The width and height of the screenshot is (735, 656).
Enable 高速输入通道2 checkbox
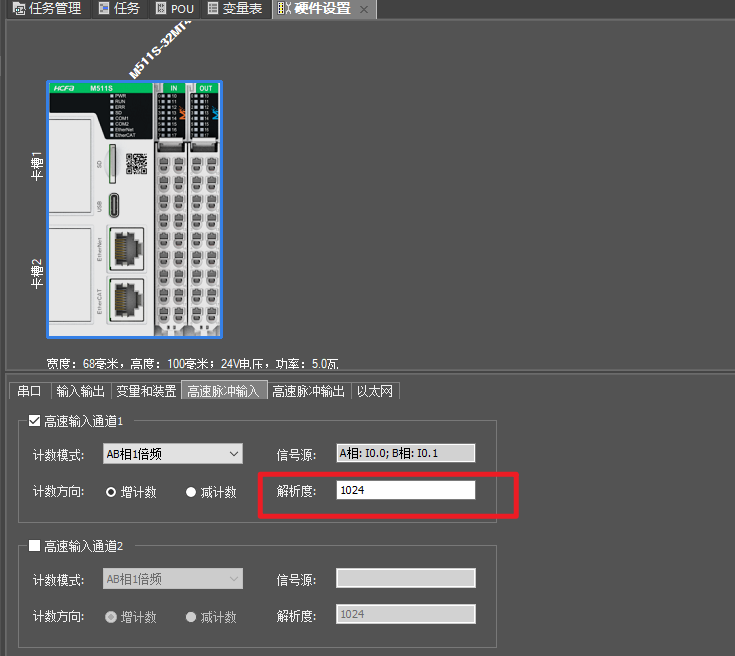pyautogui.click(x=35, y=546)
